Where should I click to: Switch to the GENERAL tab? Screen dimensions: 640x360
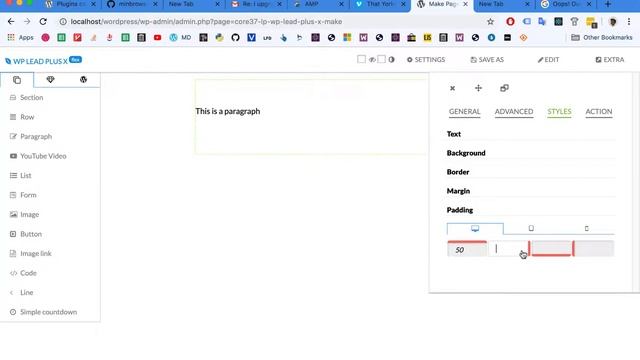[x=464, y=111]
